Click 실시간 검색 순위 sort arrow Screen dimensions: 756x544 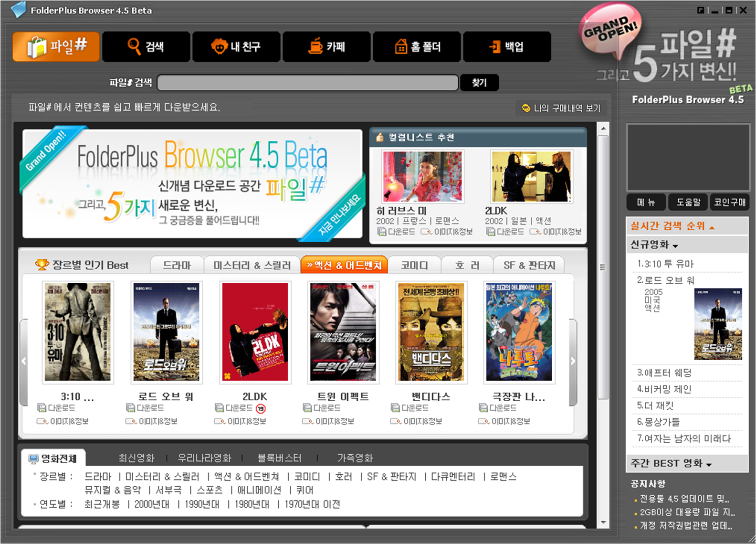click(712, 227)
